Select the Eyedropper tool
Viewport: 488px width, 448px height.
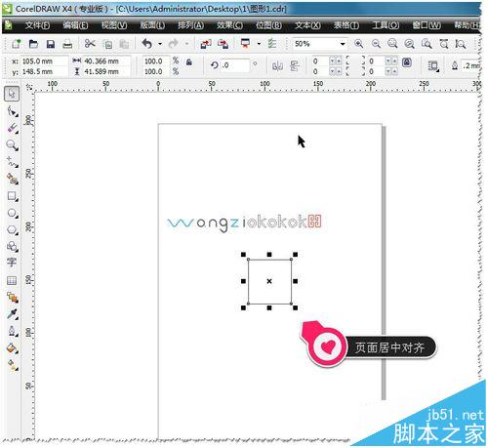(x=13, y=314)
